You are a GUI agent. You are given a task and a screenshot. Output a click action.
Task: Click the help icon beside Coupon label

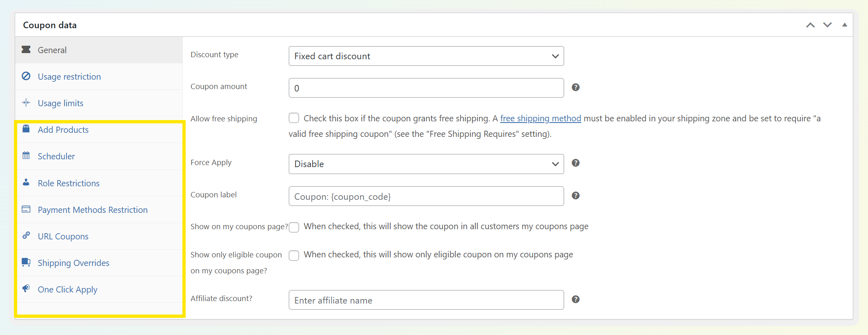(575, 196)
